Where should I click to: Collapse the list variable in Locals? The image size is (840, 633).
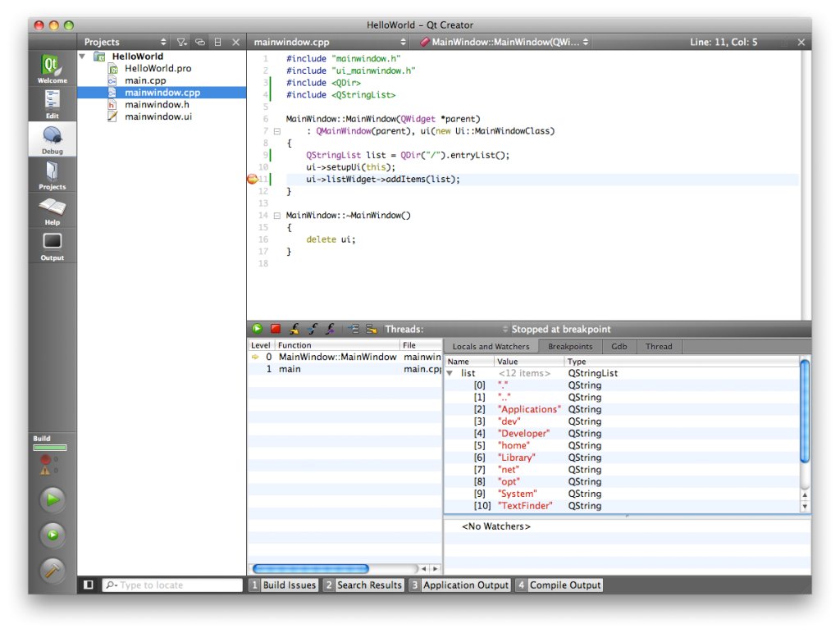click(450, 373)
